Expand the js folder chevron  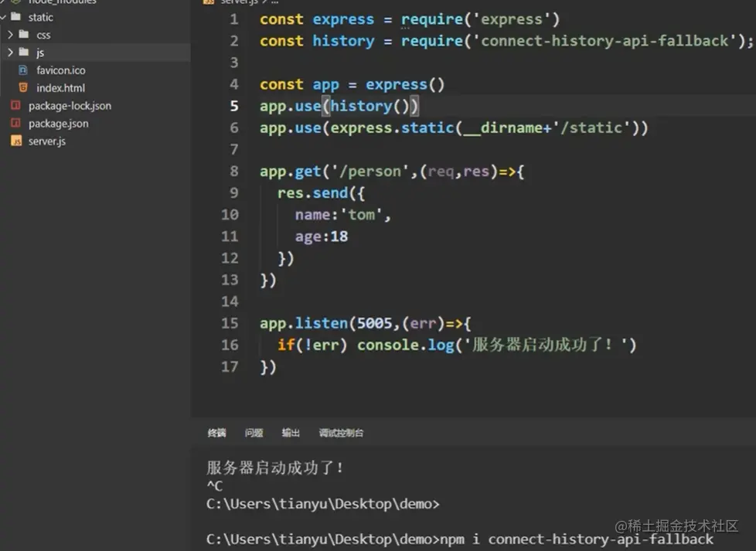[11, 52]
